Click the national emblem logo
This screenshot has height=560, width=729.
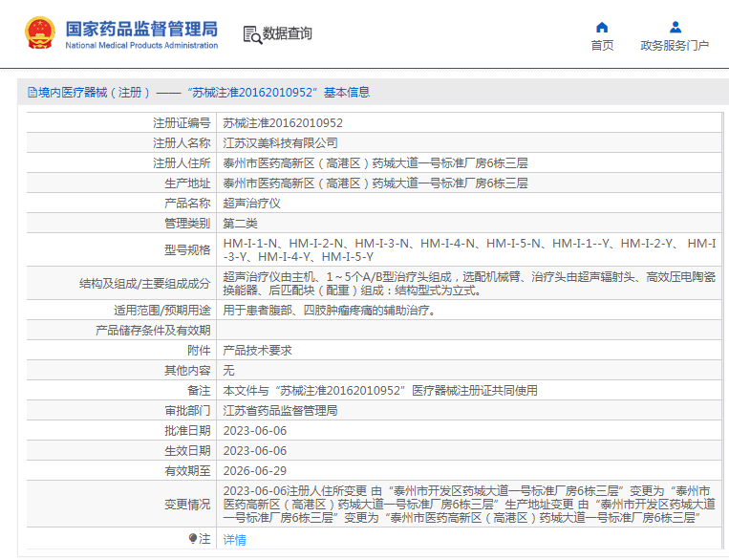point(40,32)
